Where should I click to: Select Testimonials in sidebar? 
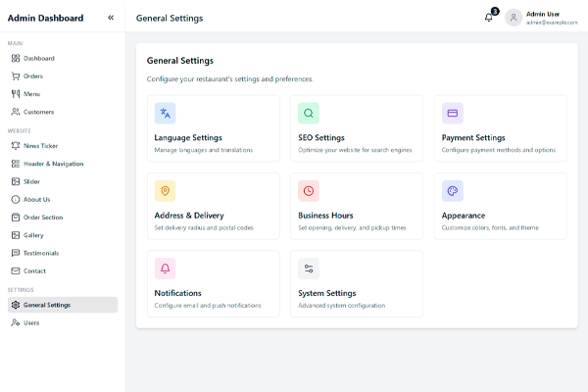(63, 253)
